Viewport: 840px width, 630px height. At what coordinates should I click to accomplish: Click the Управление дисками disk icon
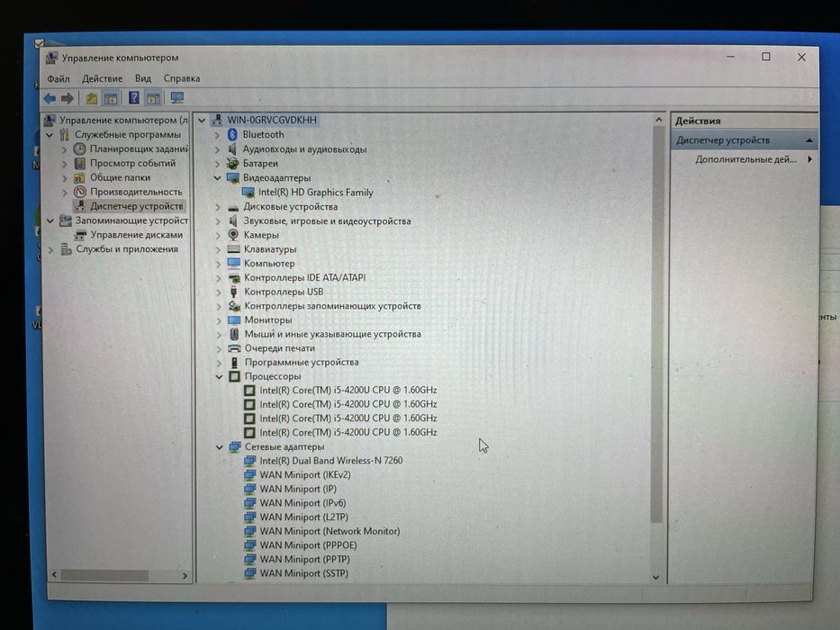pyautogui.click(x=80, y=235)
